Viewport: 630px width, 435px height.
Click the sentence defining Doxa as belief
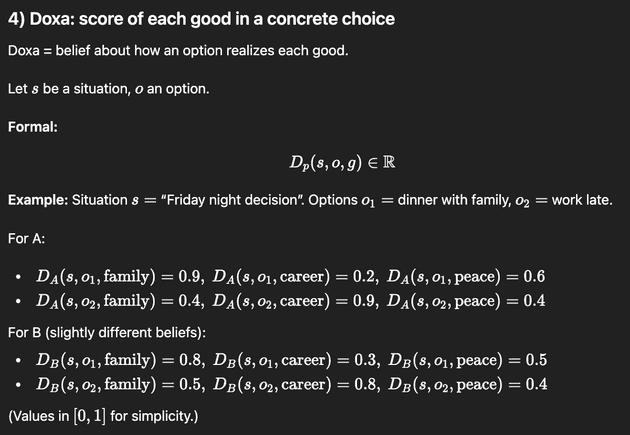[178, 51]
